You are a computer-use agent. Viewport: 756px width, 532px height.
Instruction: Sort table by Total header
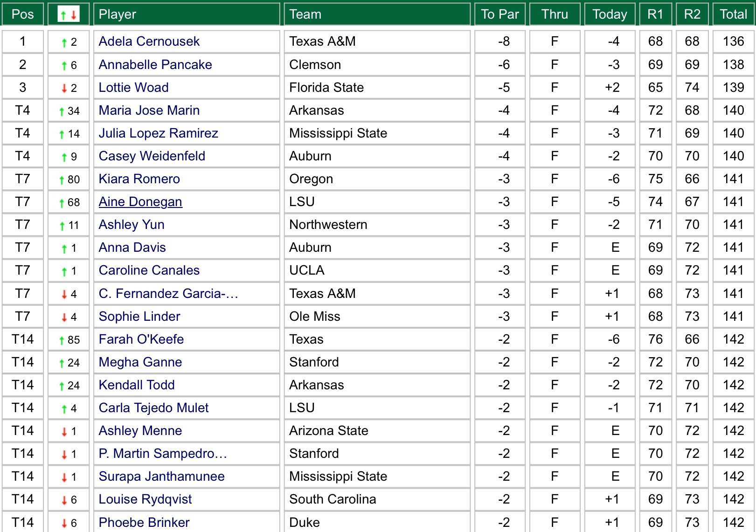(733, 14)
